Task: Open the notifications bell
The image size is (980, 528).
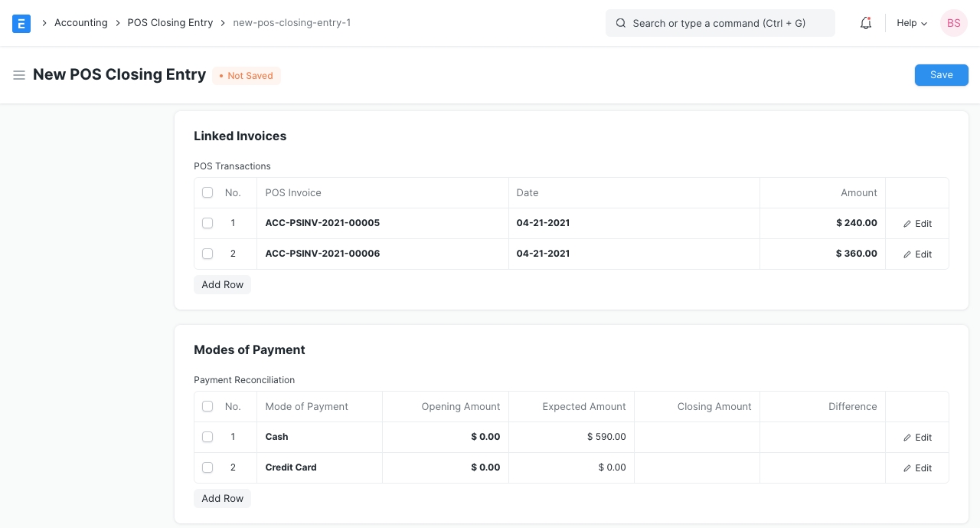Action: tap(866, 23)
